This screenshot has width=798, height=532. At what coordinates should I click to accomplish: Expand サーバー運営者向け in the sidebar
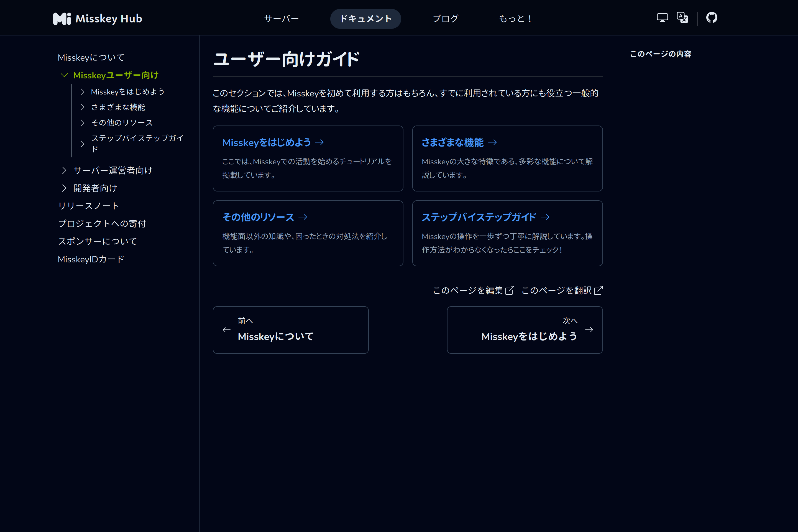64,170
